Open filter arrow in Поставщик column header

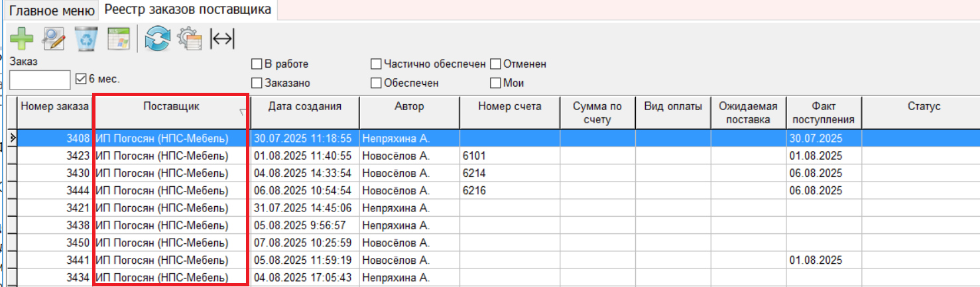tap(242, 113)
